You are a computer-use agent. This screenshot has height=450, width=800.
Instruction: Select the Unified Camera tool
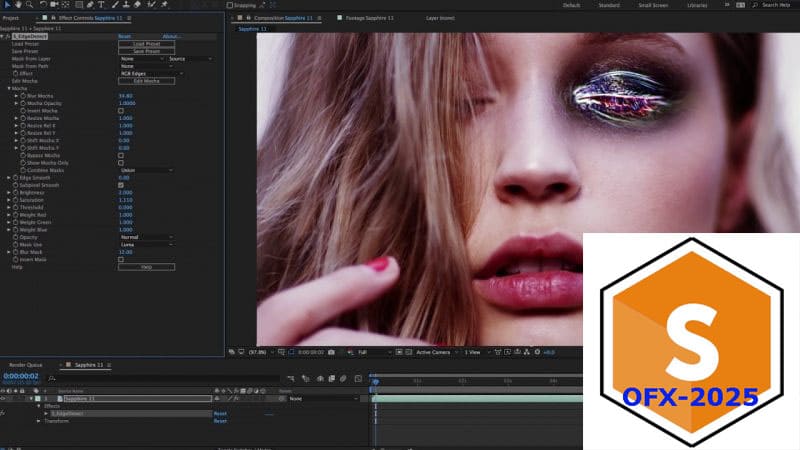(54, 5)
